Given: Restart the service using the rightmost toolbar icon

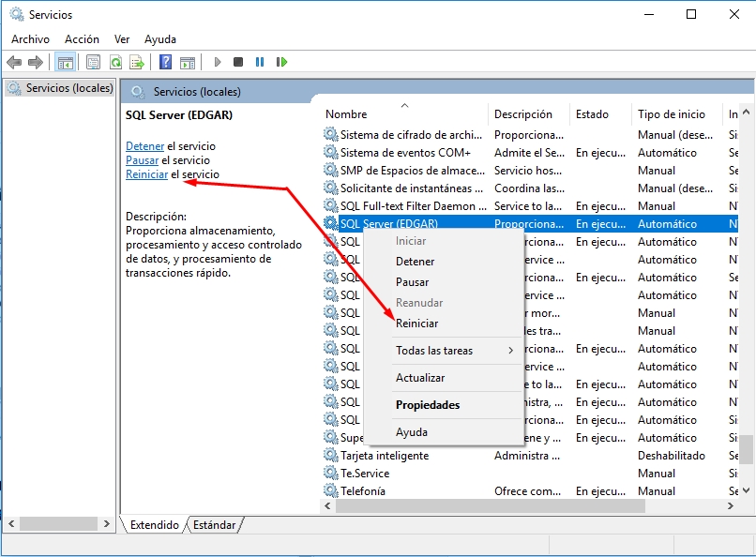Looking at the screenshot, I should (282, 62).
